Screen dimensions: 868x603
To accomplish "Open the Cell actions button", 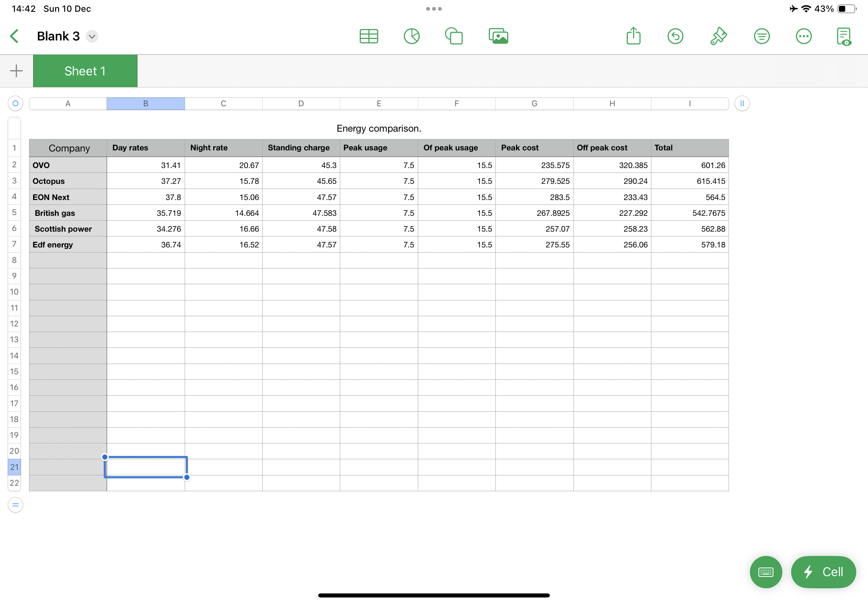I will [x=823, y=572].
